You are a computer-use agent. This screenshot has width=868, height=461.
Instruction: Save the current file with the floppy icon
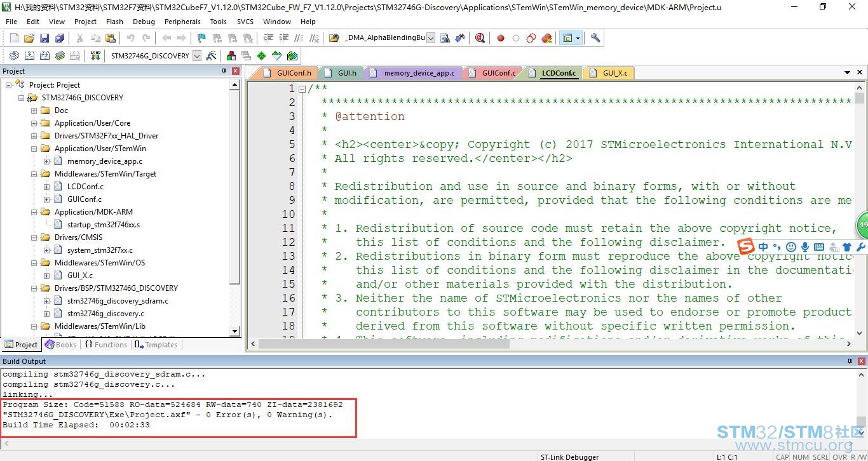(44, 38)
